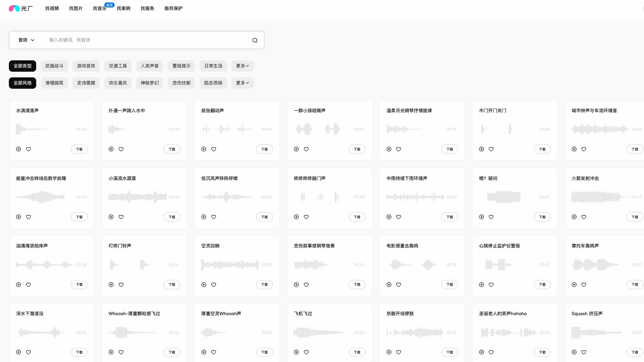Filter by 交通工具 type
644x362 pixels.
tap(118, 66)
